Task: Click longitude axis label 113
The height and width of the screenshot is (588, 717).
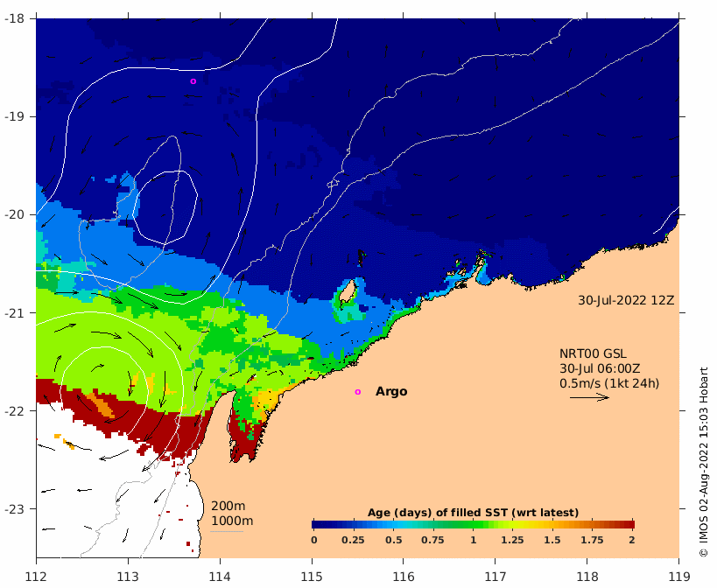Action: [x=128, y=576]
